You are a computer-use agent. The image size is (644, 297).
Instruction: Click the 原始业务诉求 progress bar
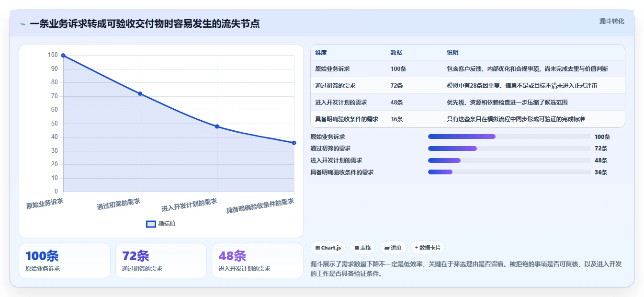tap(509, 137)
